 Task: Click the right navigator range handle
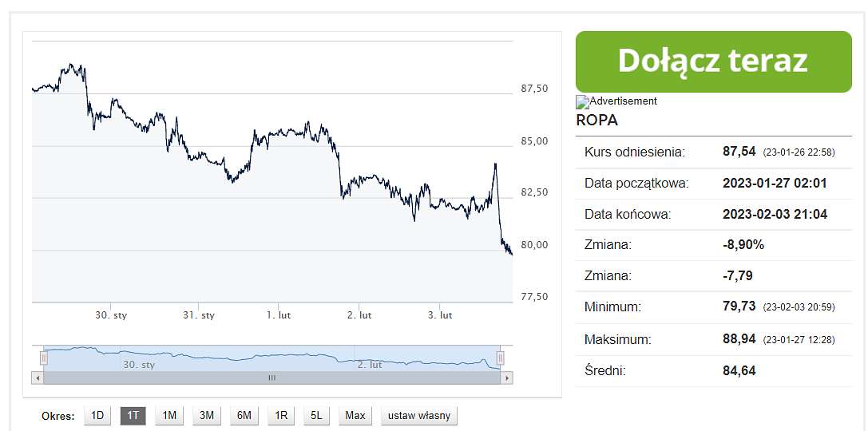coord(501,358)
